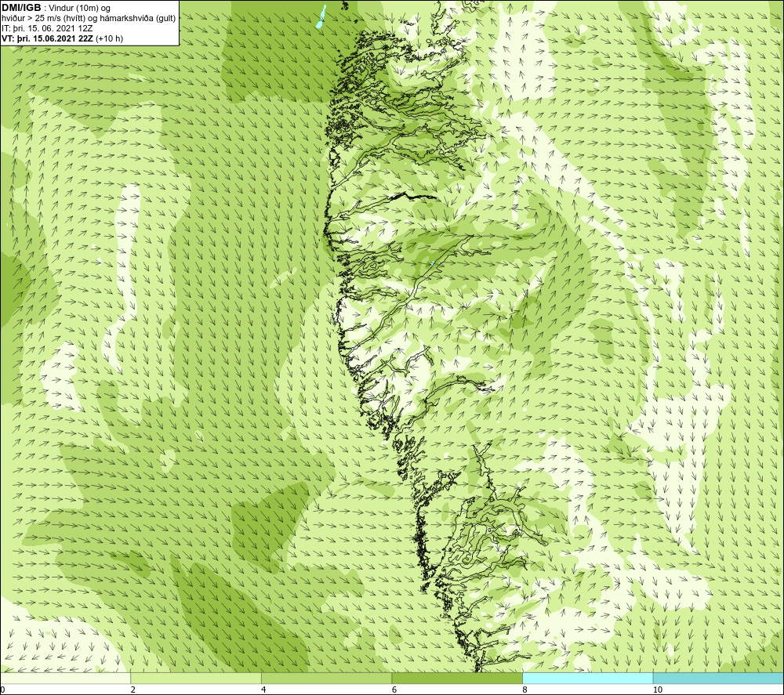
Task: Click the 6–8 m/s dark green legend swatch
Action: point(457,678)
